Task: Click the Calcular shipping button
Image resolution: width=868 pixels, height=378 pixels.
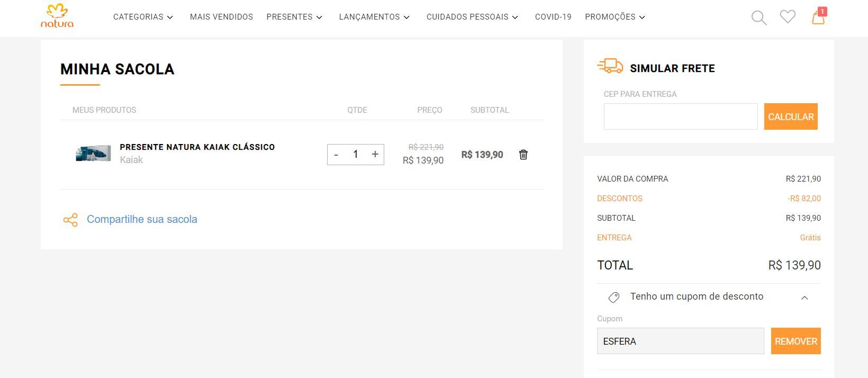Action: pos(791,116)
